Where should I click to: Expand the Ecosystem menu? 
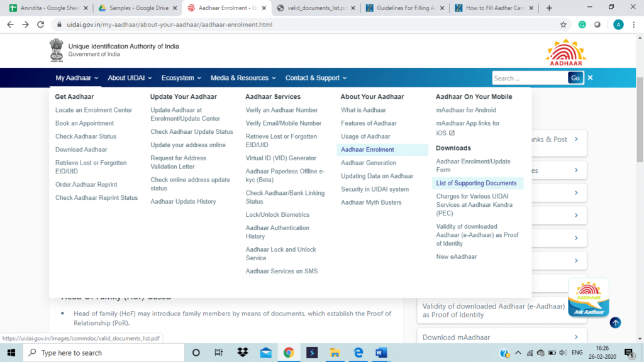pyautogui.click(x=180, y=78)
